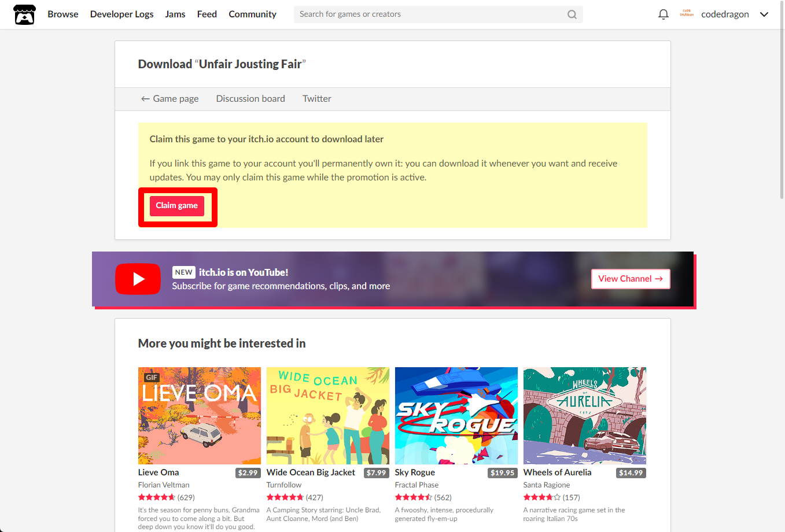Screen dimensions: 785x532
Task: Open creator Florian Veltman's page
Action: (x=164, y=485)
